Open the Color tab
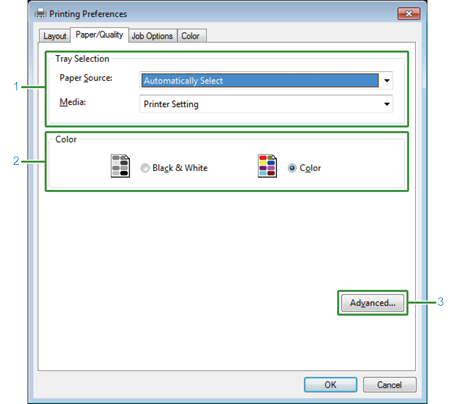The height and width of the screenshot is (404, 466). 190,36
